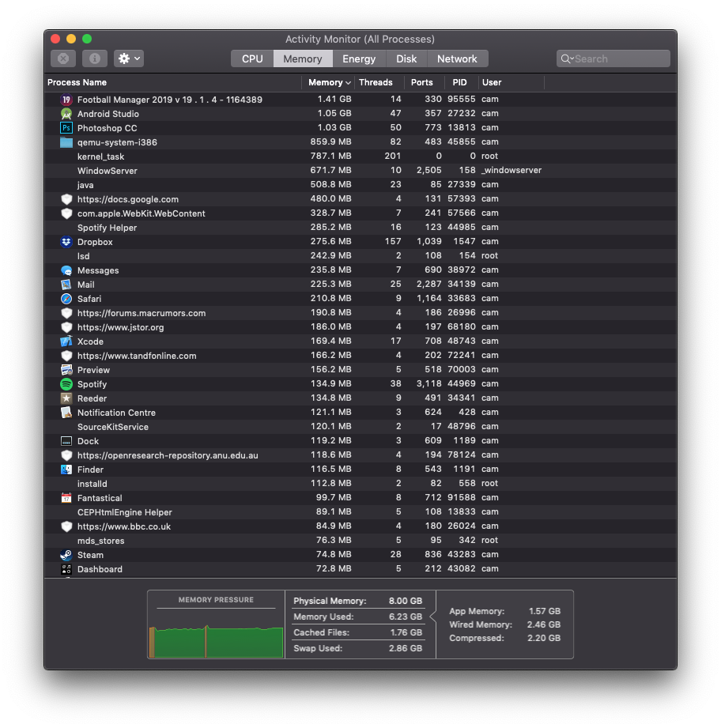This screenshot has width=721, height=728.
Task: Click the Physical Memory 8.00 GB value
Action: point(406,601)
